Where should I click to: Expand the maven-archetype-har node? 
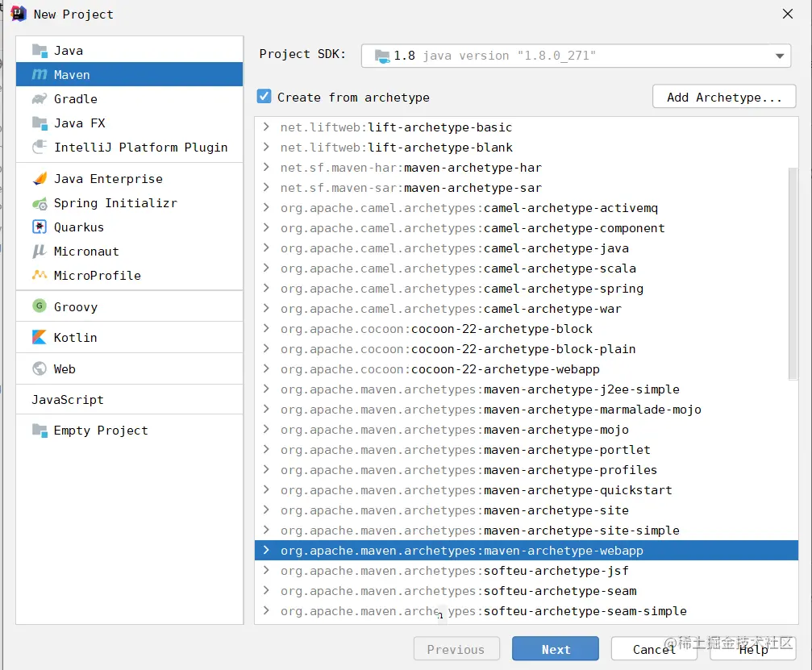coord(266,167)
